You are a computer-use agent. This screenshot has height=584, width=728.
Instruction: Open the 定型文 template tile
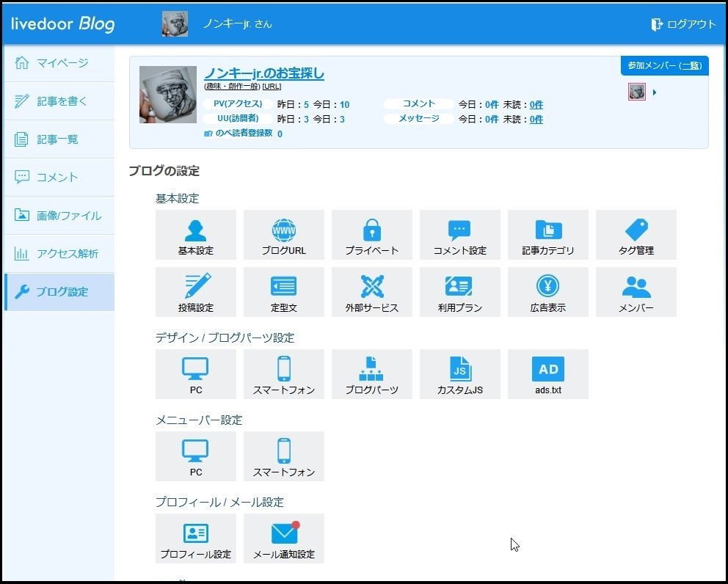[x=284, y=292]
